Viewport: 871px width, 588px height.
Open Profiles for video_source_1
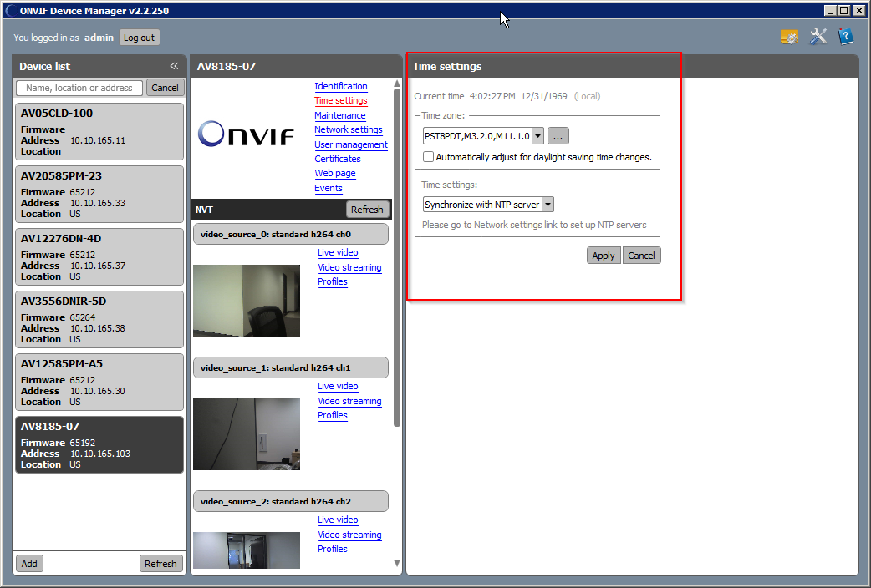333,415
